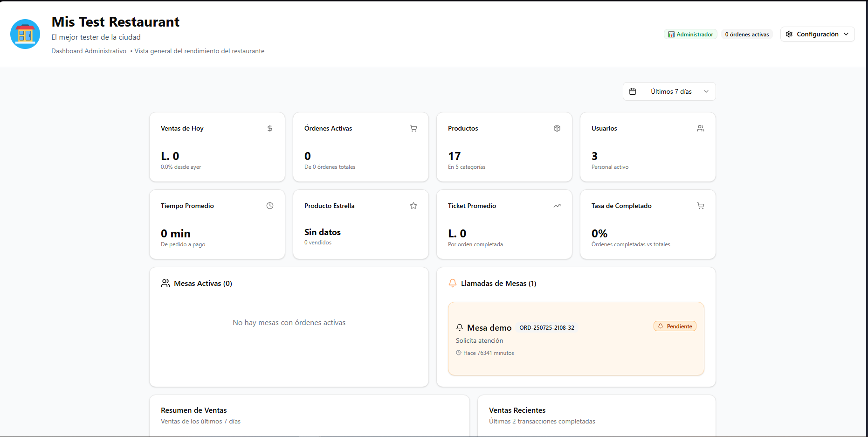Click the 'En 5 categorías' text
The image size is (868, 437).
[467, 167]
